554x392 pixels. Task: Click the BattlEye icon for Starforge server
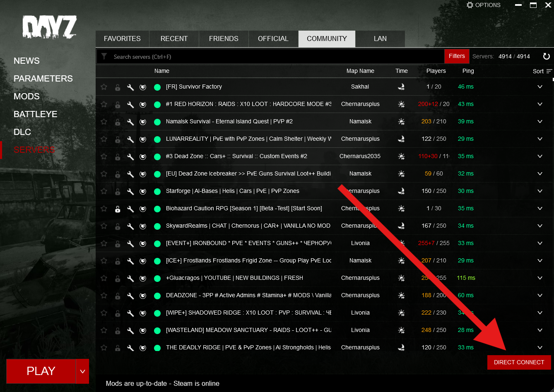point(143,191)
